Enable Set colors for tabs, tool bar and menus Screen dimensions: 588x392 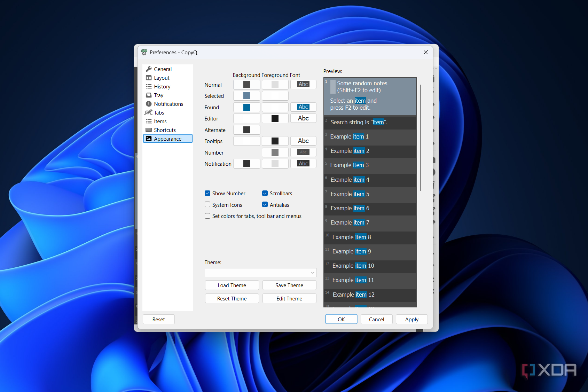(x=207, y=216)
